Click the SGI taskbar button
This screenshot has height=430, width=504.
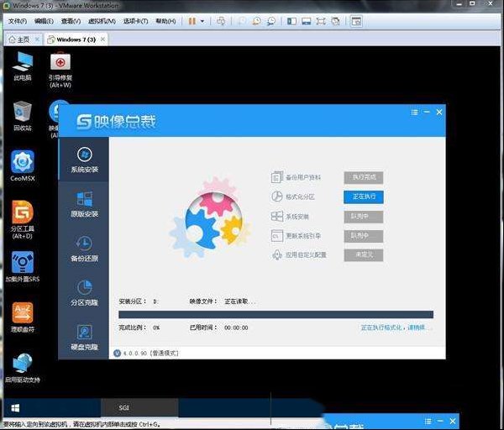pyautogui.click(x=139, y=408)
